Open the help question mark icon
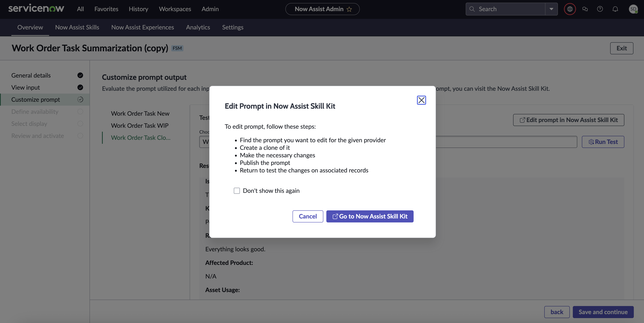644x323 pixels. click(x=600, y=9)
